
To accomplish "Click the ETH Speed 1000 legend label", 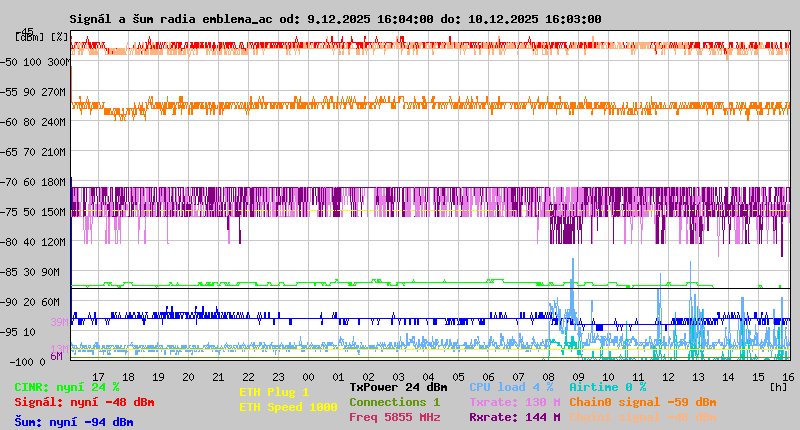I will pos(288,407).
